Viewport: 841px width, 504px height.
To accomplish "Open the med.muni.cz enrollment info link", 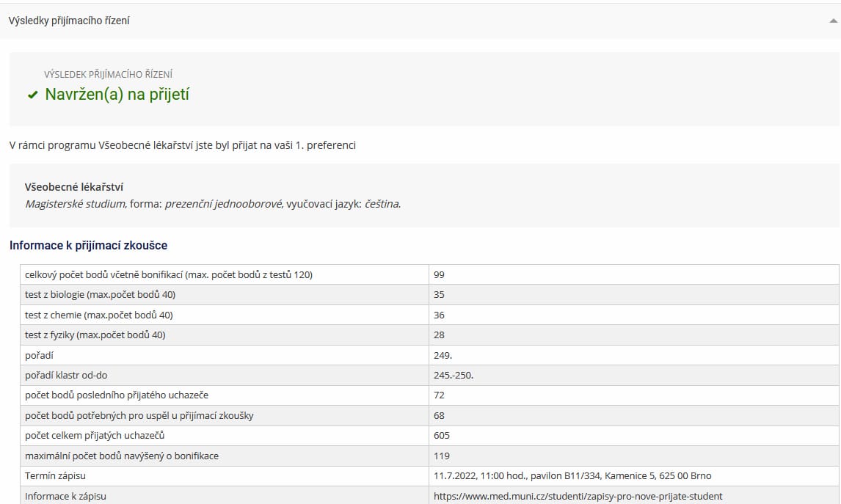I will [578, 496].
